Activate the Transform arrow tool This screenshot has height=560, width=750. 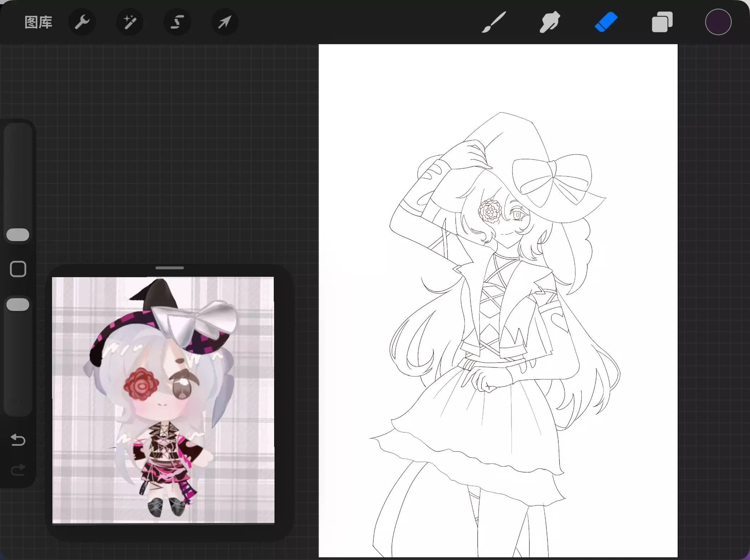pyautogui.click(x=225, y=22)
